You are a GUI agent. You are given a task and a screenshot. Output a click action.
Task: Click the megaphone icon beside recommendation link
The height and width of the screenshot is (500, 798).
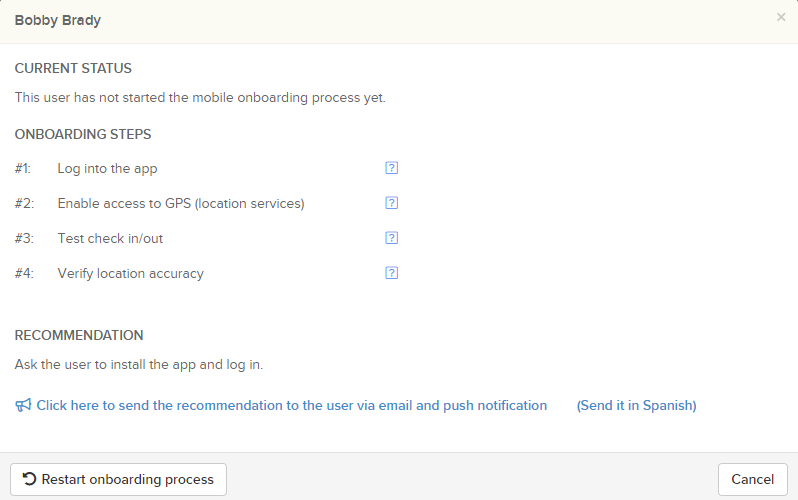pos(23,405)
